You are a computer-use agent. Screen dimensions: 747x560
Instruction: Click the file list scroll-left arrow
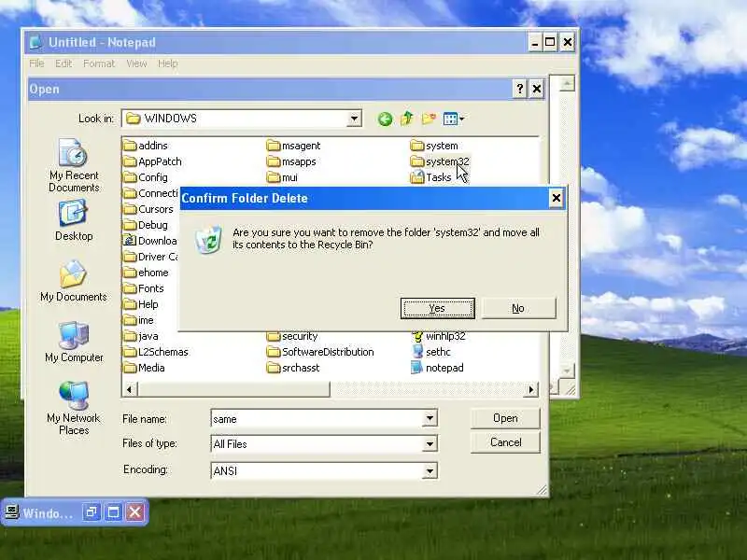pos(129,389)
